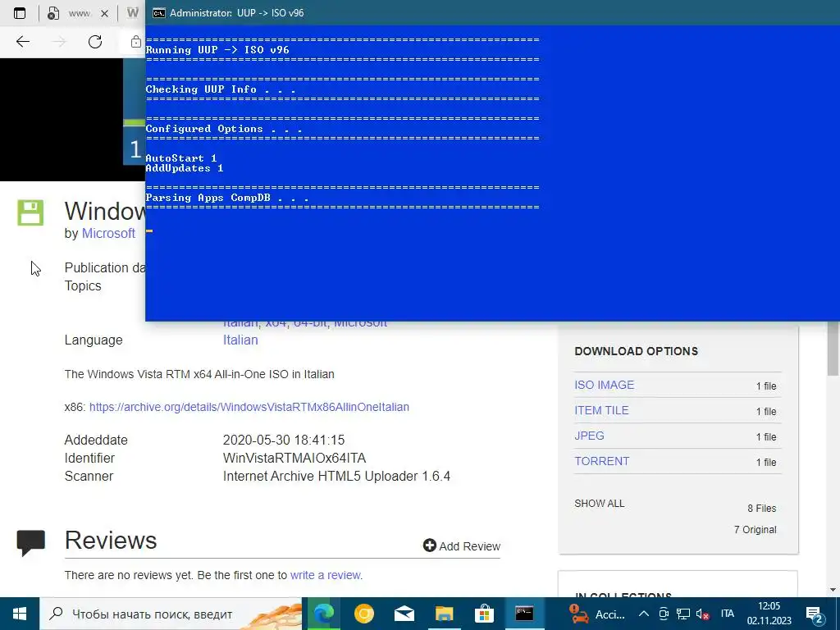This screenshot has height=630, width=840.
Task: Open the yellow circle taskbar app
Action: (x=363, y=614)
